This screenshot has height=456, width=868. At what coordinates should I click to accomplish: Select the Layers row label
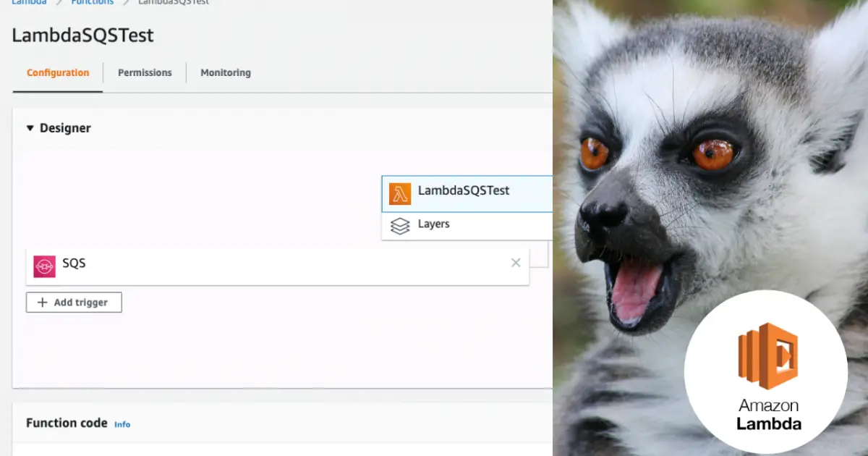click(434, 224)
